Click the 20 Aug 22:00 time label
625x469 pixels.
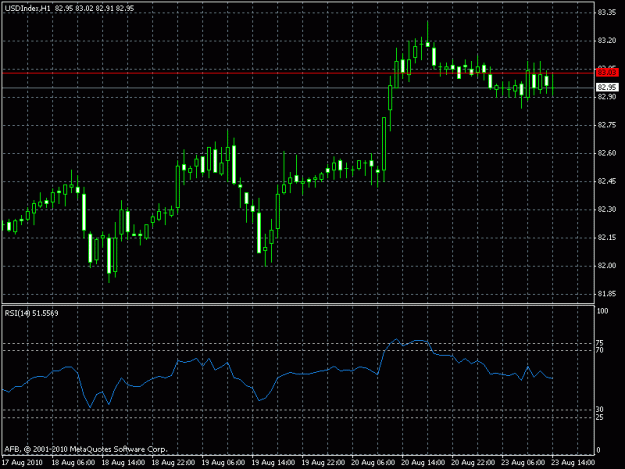(473, 463)
